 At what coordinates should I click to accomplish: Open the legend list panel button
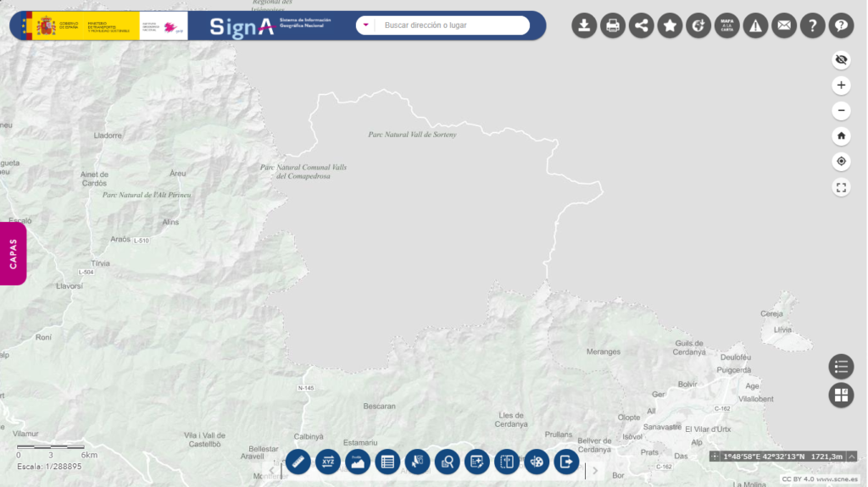[x=841, y=367]
